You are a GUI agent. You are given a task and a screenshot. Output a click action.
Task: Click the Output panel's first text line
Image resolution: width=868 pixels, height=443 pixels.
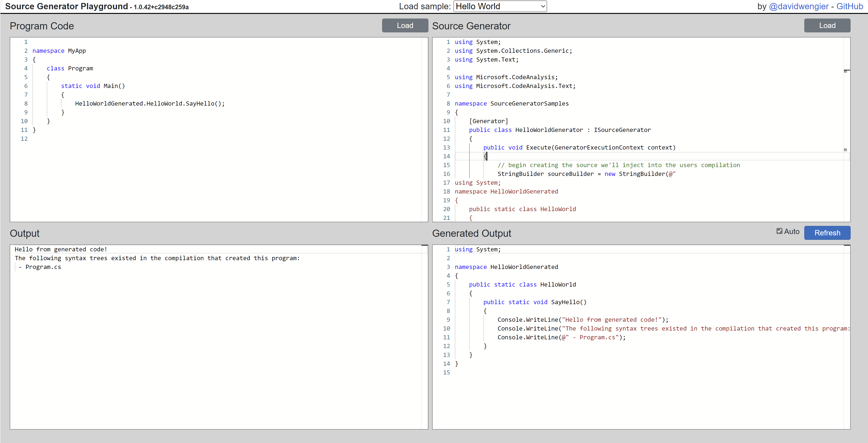[x=61, y=250]
